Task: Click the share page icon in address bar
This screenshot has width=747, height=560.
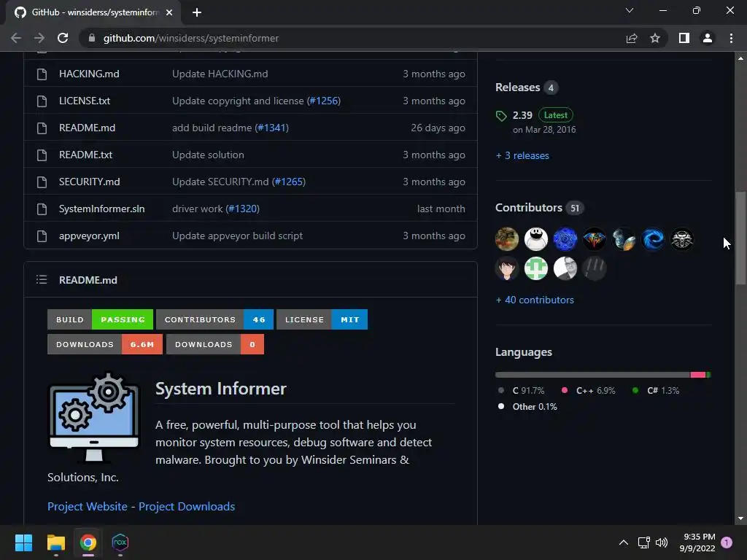Action: click(x=632, y=38)
